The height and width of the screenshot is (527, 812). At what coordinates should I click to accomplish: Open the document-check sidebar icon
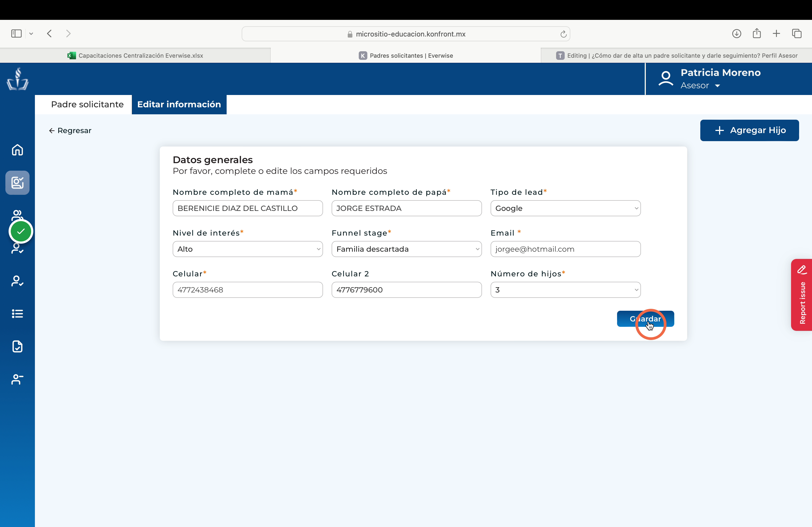(x=17, y=346)
